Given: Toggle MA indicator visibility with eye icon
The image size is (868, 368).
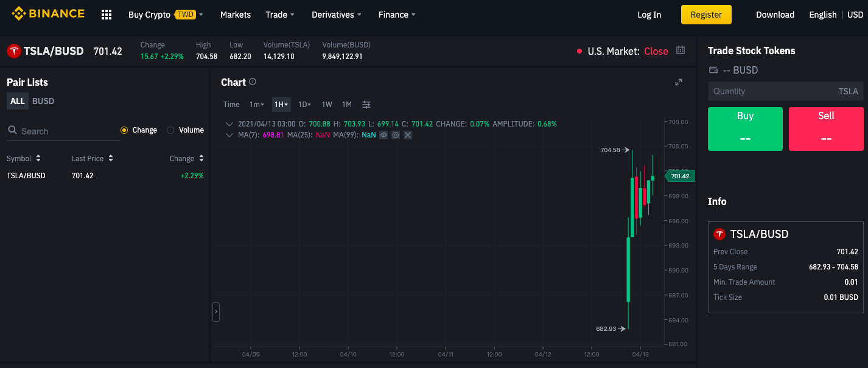Looking at the screenshot, I should pos(383,135).
